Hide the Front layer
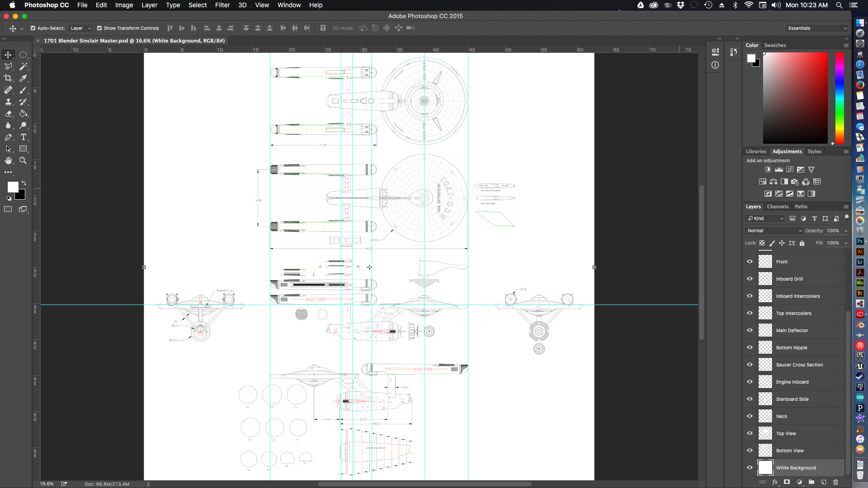Viewport: 868px width, 488px height. [750, 262]
